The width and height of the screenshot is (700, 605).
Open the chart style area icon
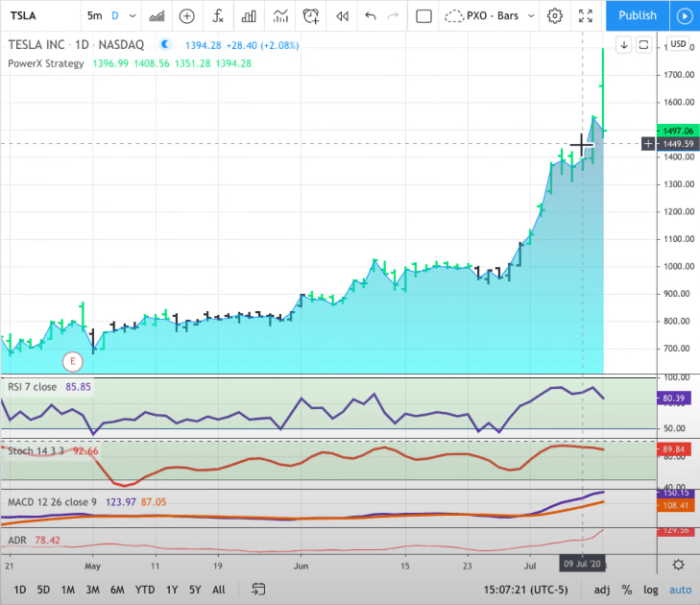(x=157, y=16)
